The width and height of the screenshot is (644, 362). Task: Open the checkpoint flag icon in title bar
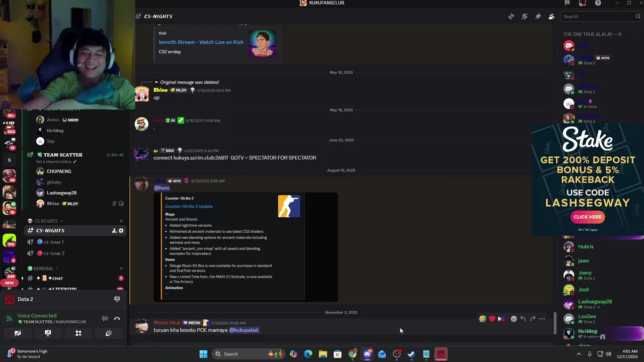pos(567,3)
